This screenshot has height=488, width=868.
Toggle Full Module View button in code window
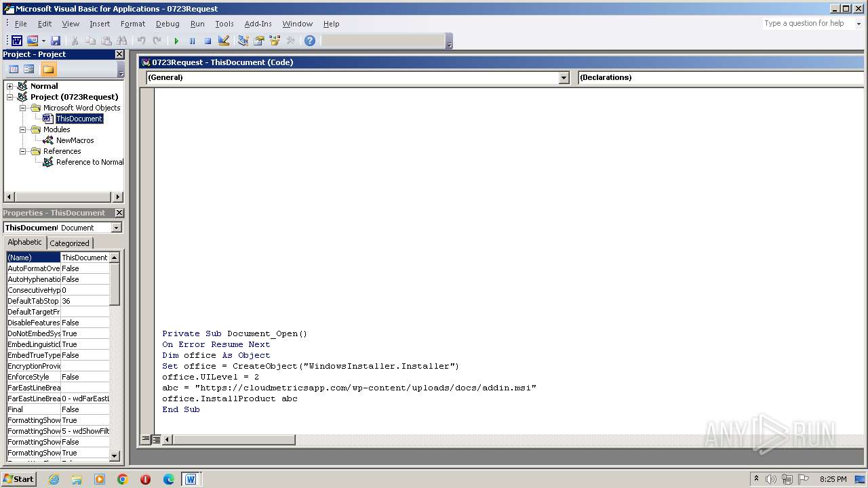coord(156,439)
